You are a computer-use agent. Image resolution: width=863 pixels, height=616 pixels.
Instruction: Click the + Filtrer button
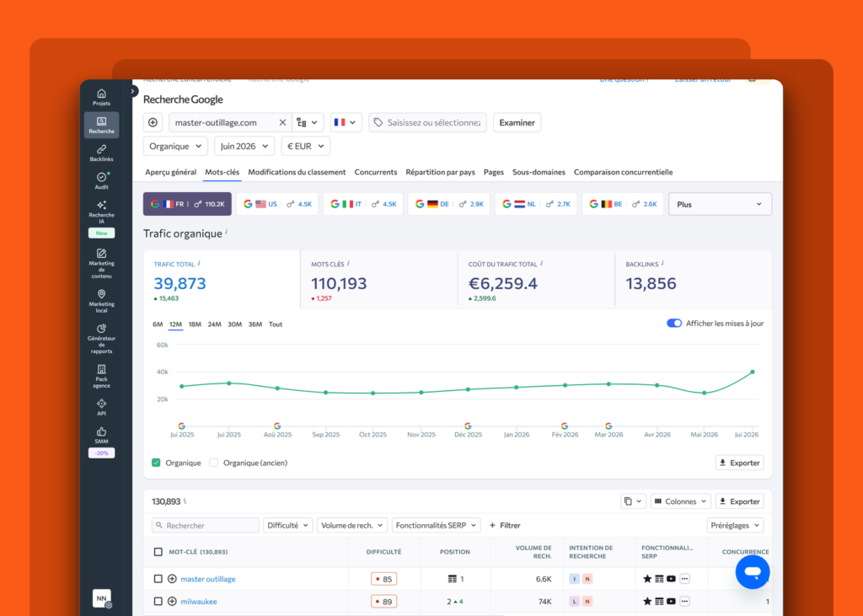tap(506, 525)
